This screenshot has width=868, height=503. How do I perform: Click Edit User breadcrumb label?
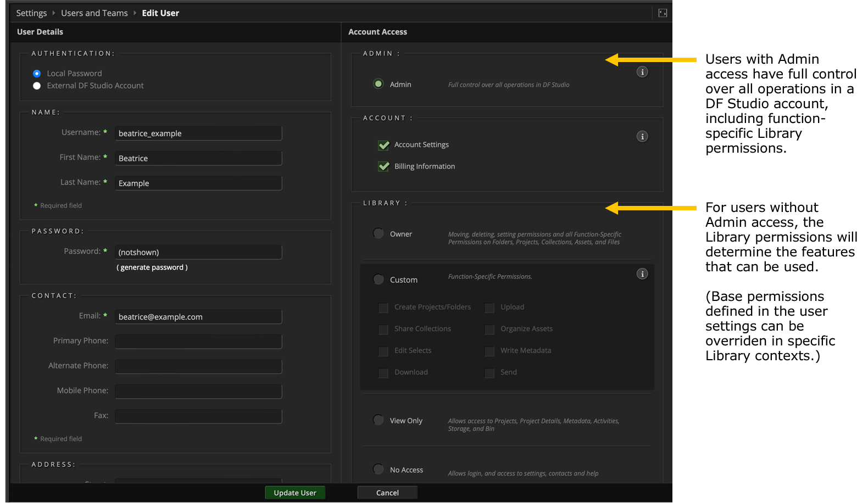pos(160,13)
